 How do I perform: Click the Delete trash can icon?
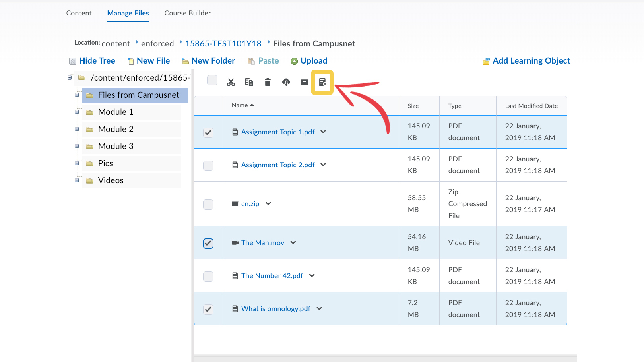point(268,82)
